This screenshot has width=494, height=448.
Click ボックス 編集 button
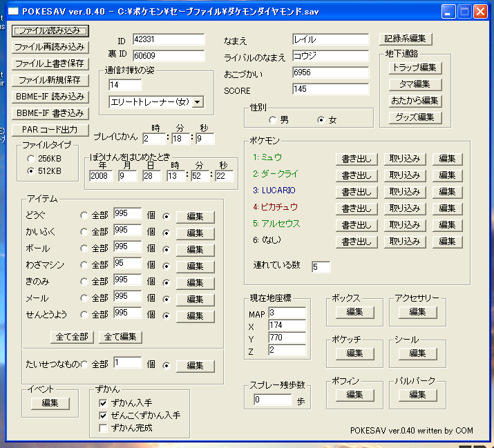(x=355, y=312)
